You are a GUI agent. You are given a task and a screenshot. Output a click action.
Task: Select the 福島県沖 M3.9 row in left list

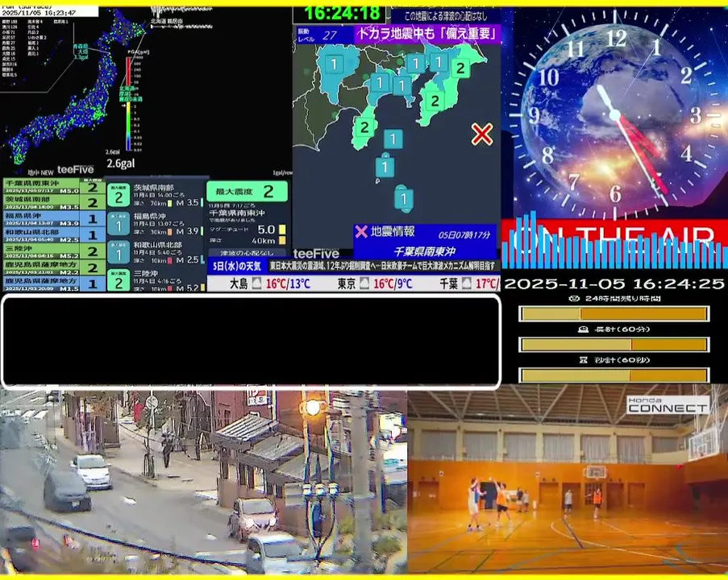[x=54, y=219]
